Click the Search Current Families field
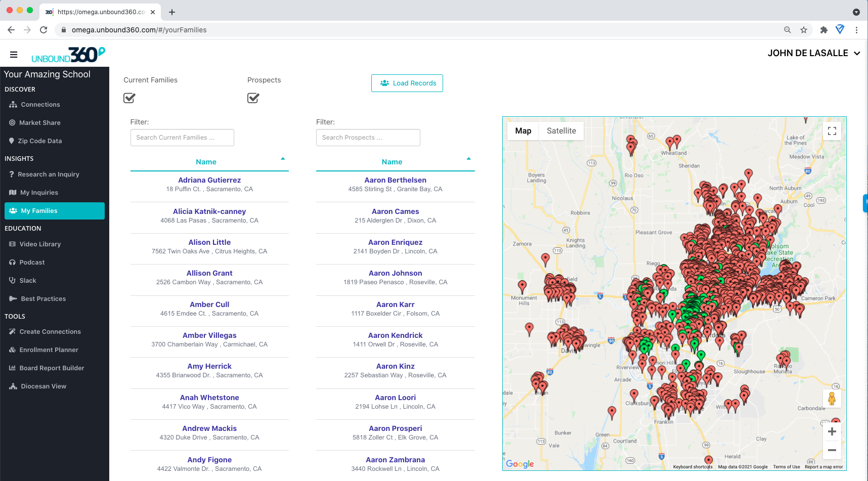 (x=182, y=138)
